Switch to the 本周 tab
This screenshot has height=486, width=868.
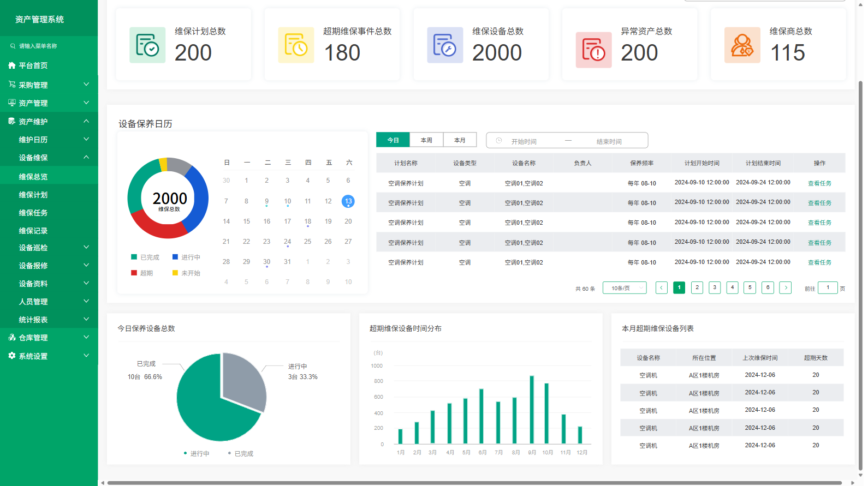point(426,140)
